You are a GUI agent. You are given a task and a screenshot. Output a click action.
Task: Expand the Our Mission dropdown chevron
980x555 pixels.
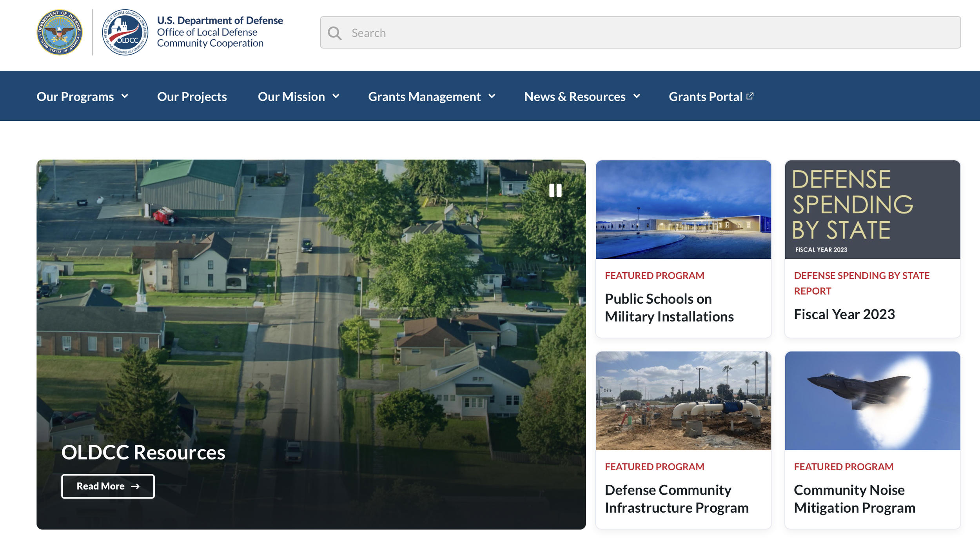(336, 96)
